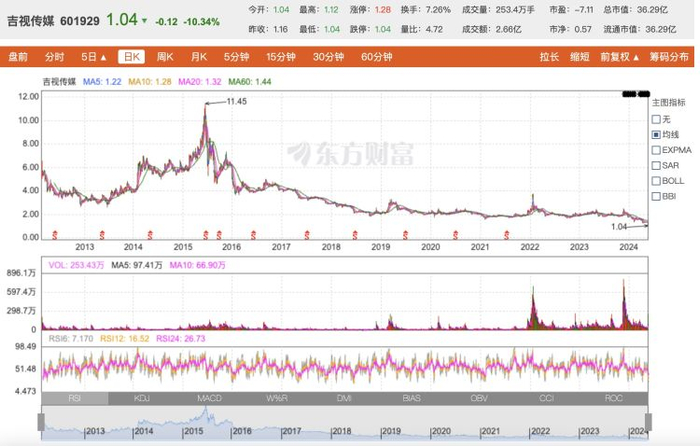Click the dividend marker between 2019 and 2020
700x446 pixels.
(406, 235)
